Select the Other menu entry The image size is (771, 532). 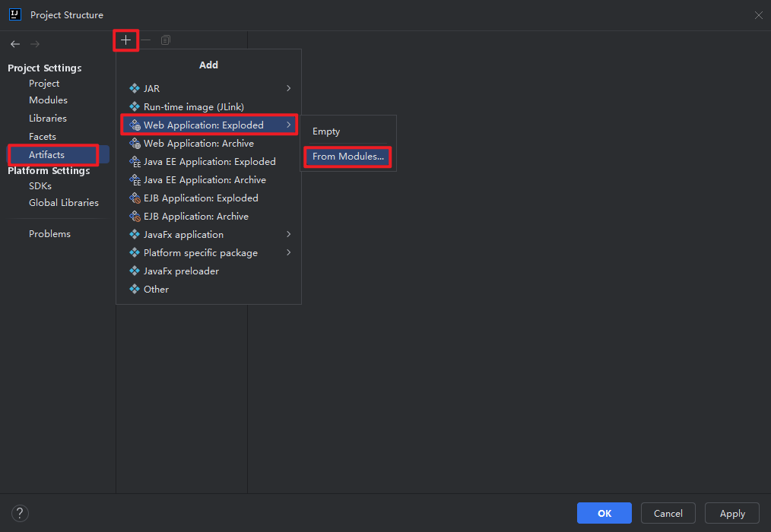[209, 289]
